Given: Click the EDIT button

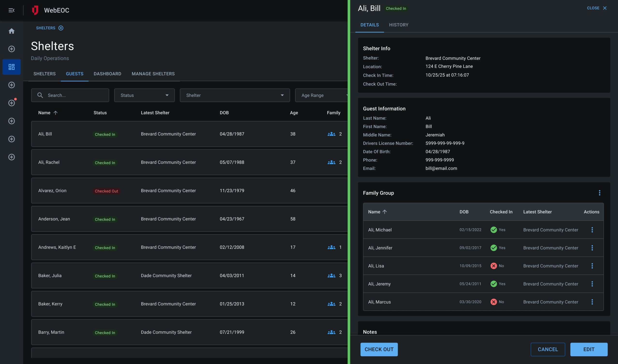Looking at the screenshot, I should pyautogui.click(x=589, y=349).
